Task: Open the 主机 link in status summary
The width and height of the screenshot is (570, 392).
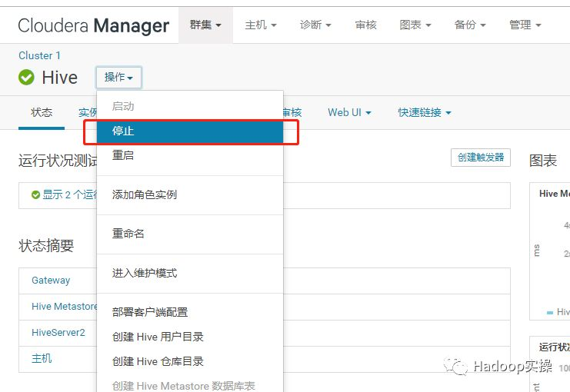Action: (42, 359)
